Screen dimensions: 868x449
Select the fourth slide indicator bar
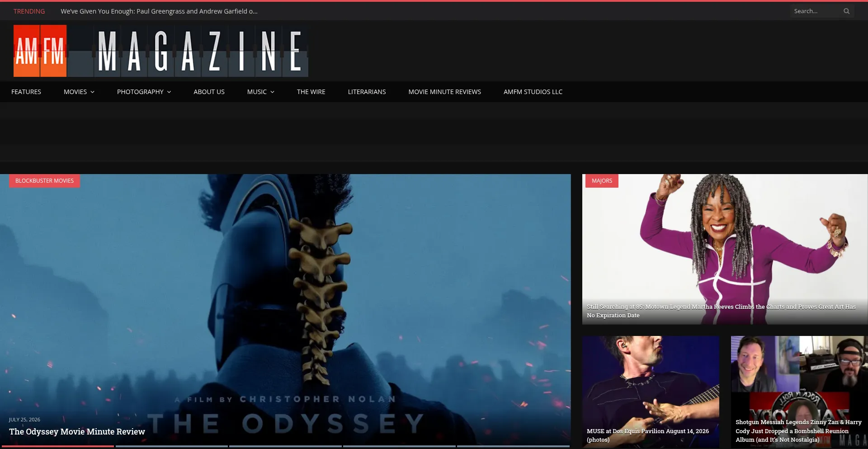tap(399, 446)
